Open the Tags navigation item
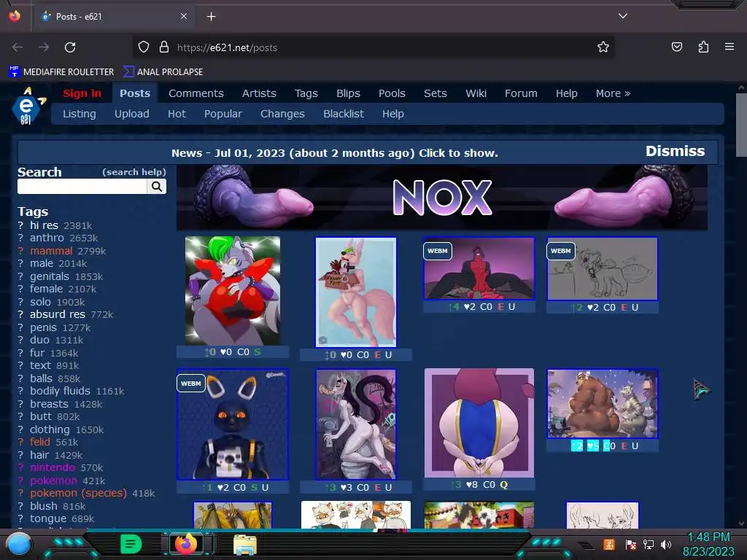Viewport: 747px width, 560px height. click(306, 93)
